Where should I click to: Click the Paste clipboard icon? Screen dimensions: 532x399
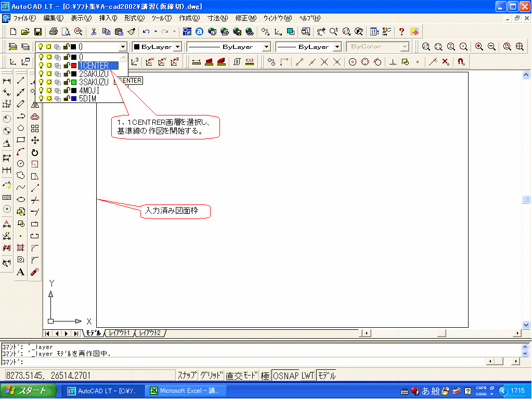(119, 32)
